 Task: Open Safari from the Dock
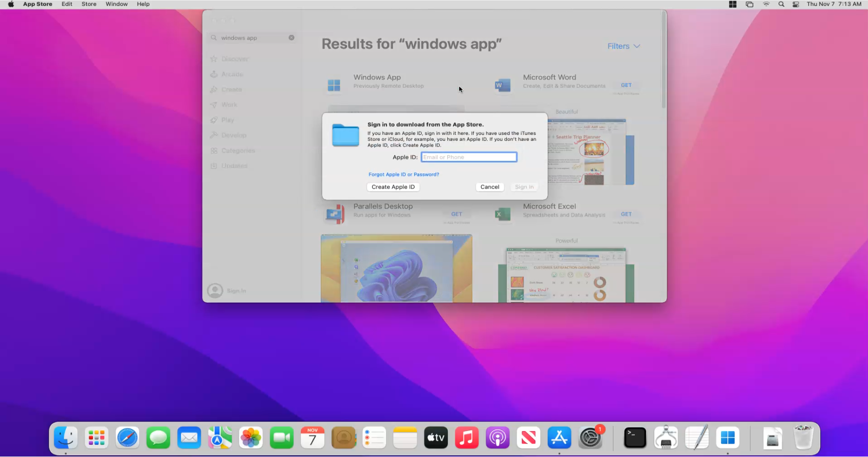128,438
